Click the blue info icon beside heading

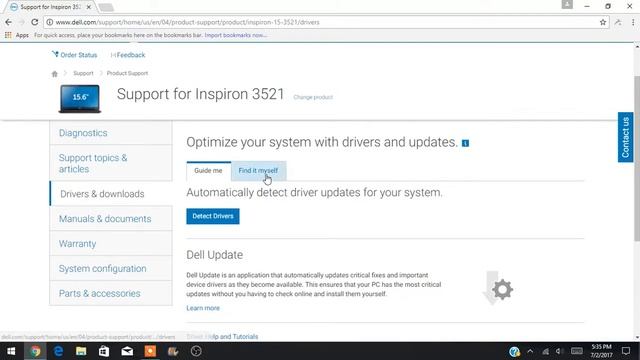click(x=465, y=143)
